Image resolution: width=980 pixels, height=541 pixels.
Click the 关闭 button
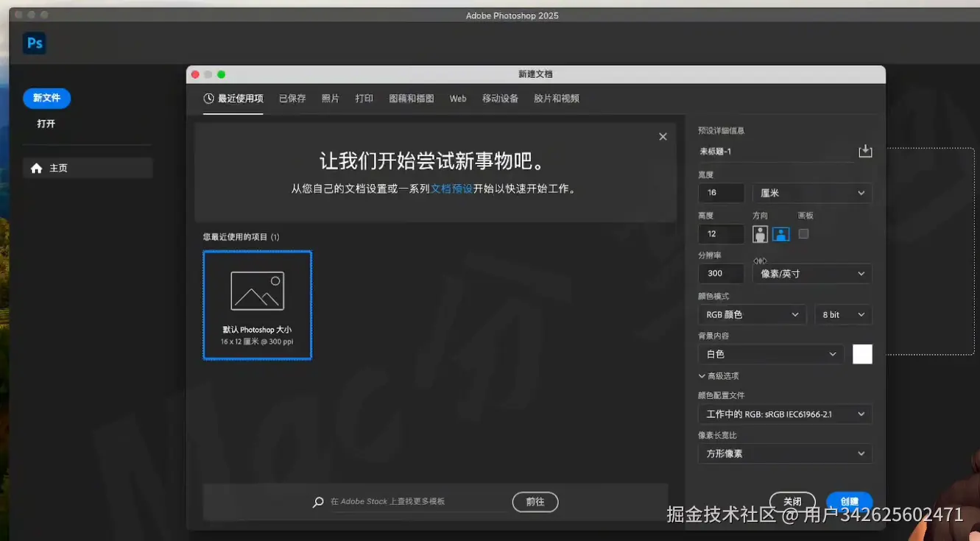point(792,501)
